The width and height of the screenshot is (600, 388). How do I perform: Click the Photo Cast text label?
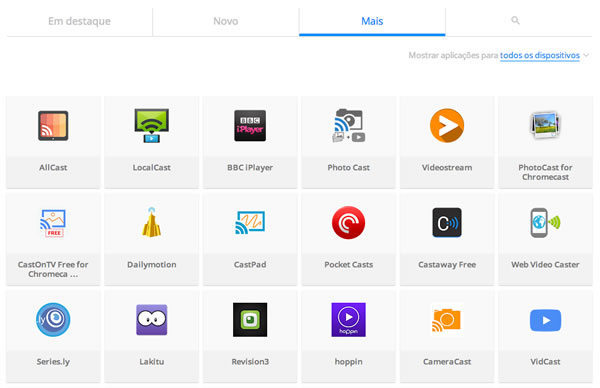[x=349, y=168]
